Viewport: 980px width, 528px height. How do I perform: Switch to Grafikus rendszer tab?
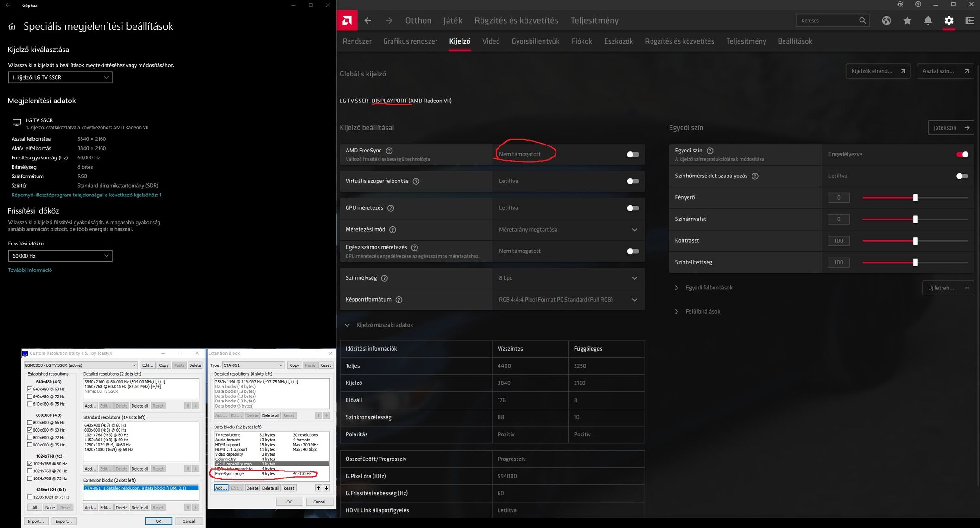coord(410,41)
